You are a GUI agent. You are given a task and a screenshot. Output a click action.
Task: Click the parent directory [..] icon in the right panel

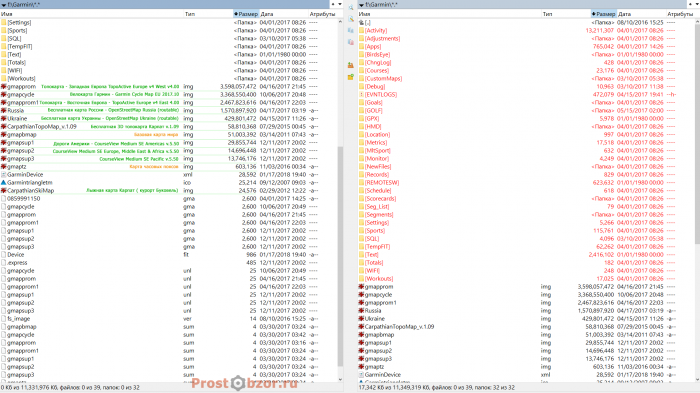click(362, 22)
